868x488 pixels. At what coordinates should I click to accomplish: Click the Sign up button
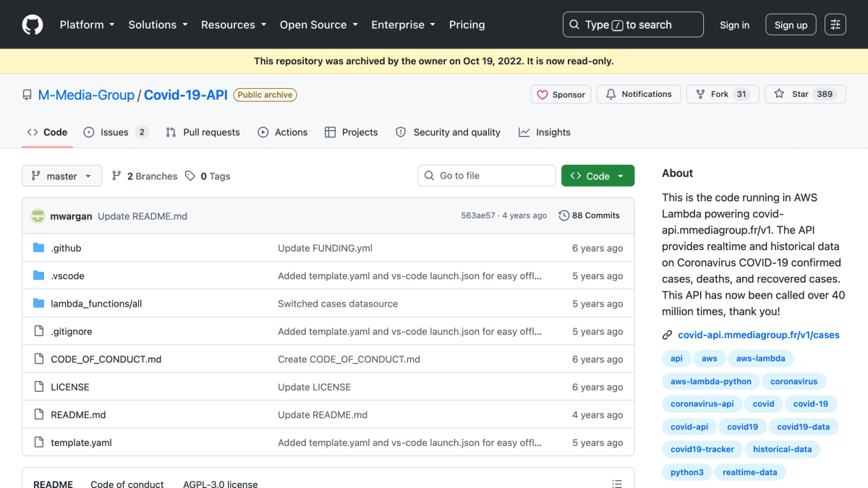(791, 25)
